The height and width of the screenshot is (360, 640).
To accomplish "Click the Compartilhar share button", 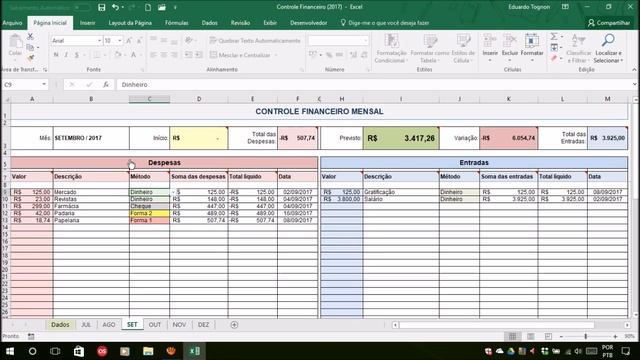I will click(609, 23).
